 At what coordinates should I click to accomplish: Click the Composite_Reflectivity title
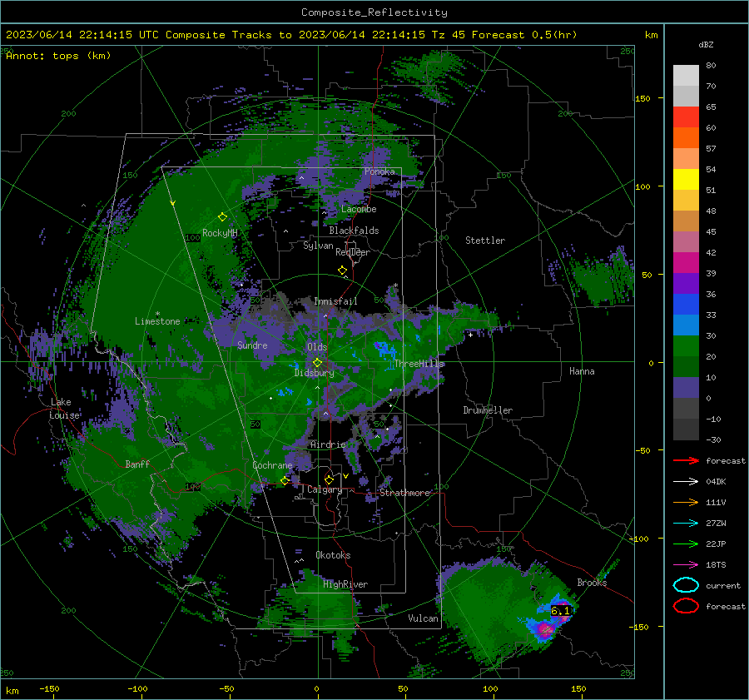(374, 12)
